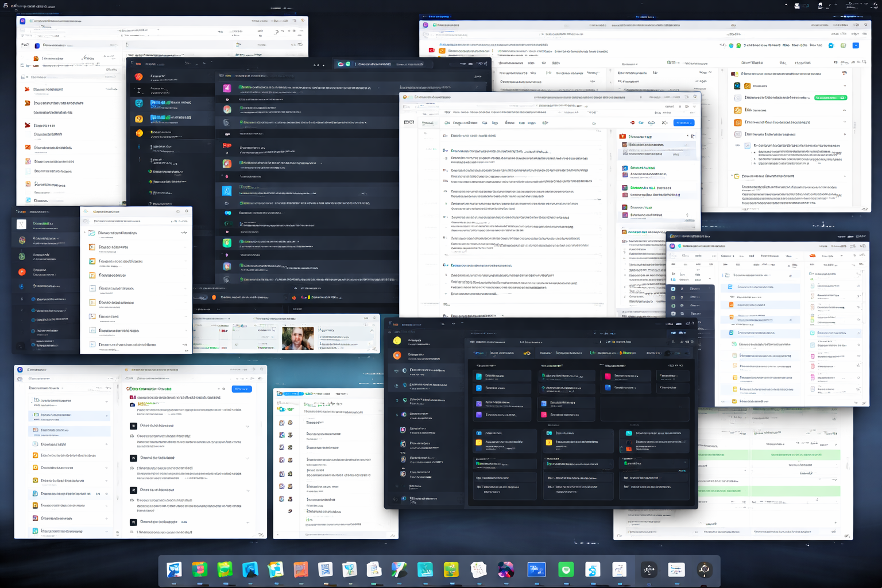This screenshot has height=588, width=882.
Task: Click the red circle icon atop dark chat sidebar
Action: [138, 76]
